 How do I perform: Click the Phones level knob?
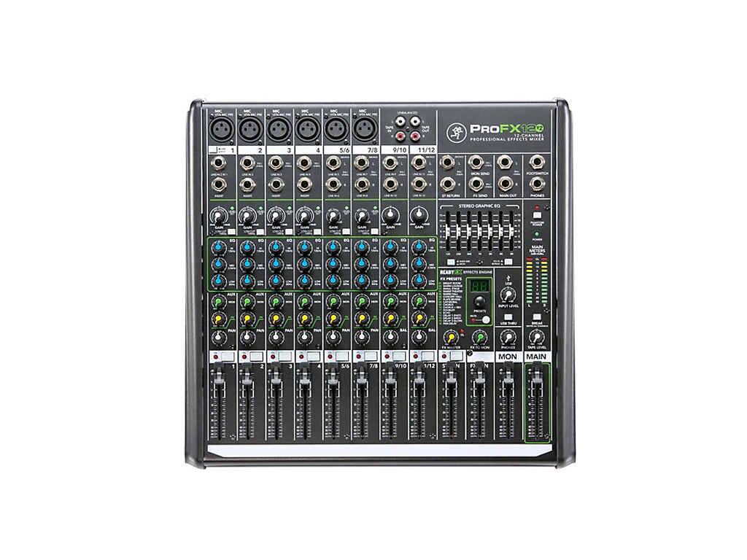[508, 337]
